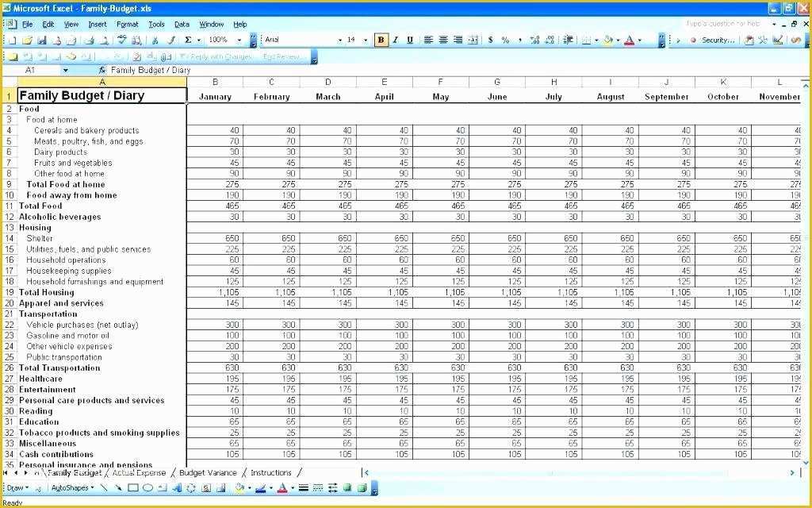
Task: Center align cell text
Action: point(443,40)
